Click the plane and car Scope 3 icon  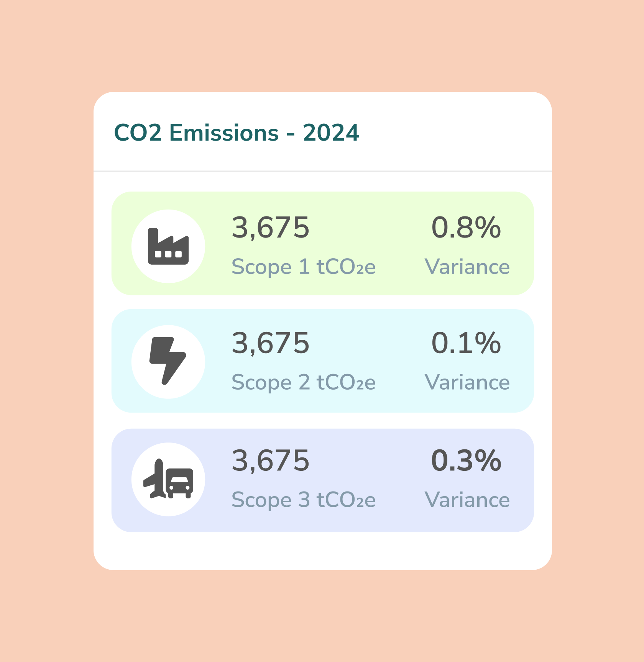[168, 479]
